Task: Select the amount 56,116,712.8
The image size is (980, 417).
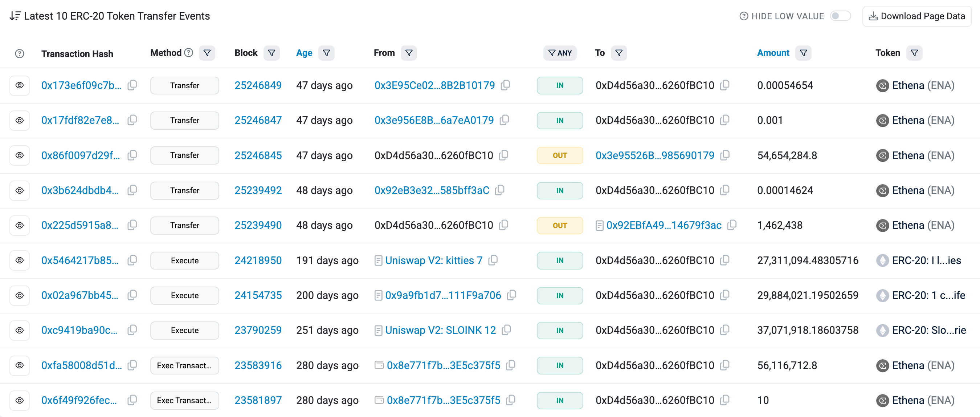Action: click(787, 365)
